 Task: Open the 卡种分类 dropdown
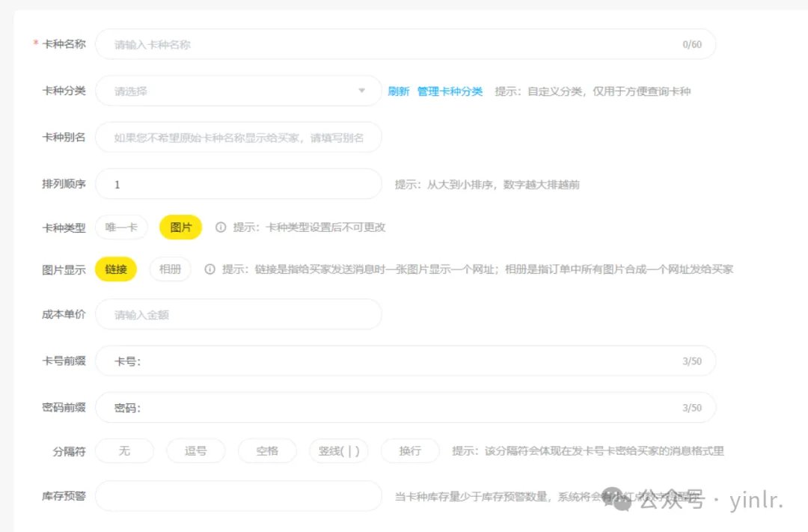point(239,91)
